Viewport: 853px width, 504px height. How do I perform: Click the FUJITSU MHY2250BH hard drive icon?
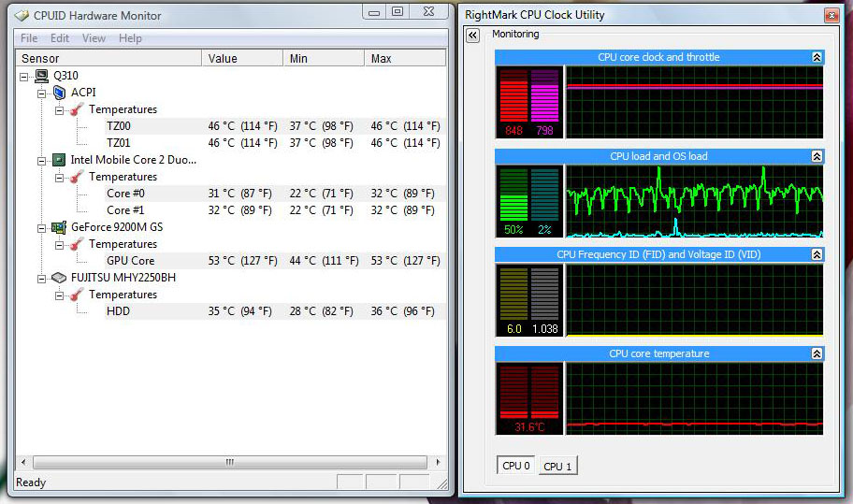point(59,278)
